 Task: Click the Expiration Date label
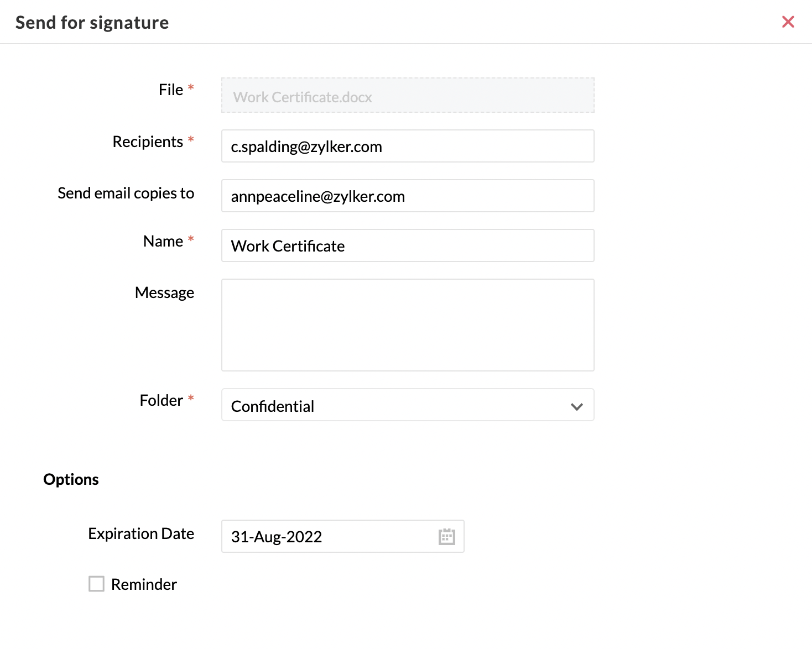(141, 533)
